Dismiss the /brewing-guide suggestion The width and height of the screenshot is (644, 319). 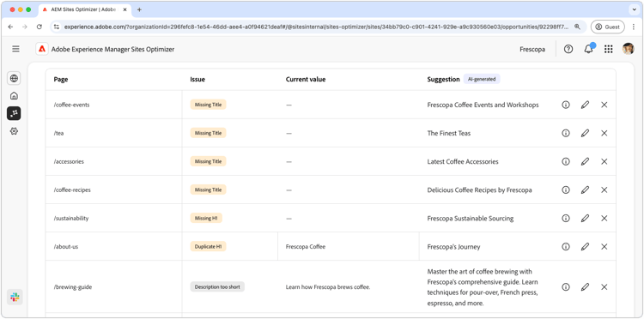coord(605,287)
